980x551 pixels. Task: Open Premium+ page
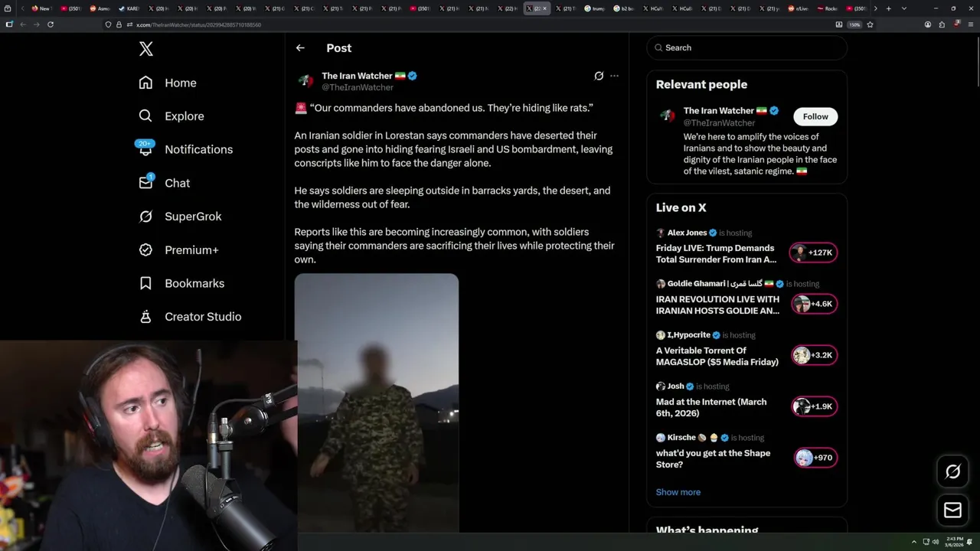(x=178, y=249)
